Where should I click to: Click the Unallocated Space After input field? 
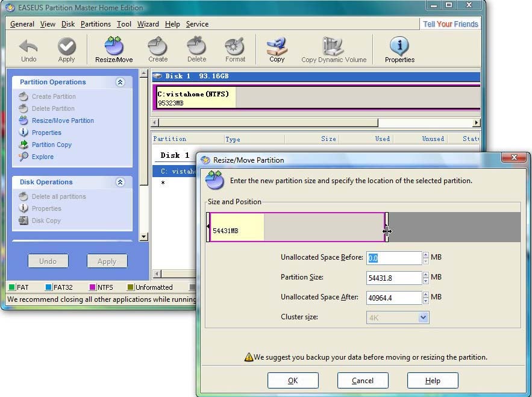tap(394, 298)
